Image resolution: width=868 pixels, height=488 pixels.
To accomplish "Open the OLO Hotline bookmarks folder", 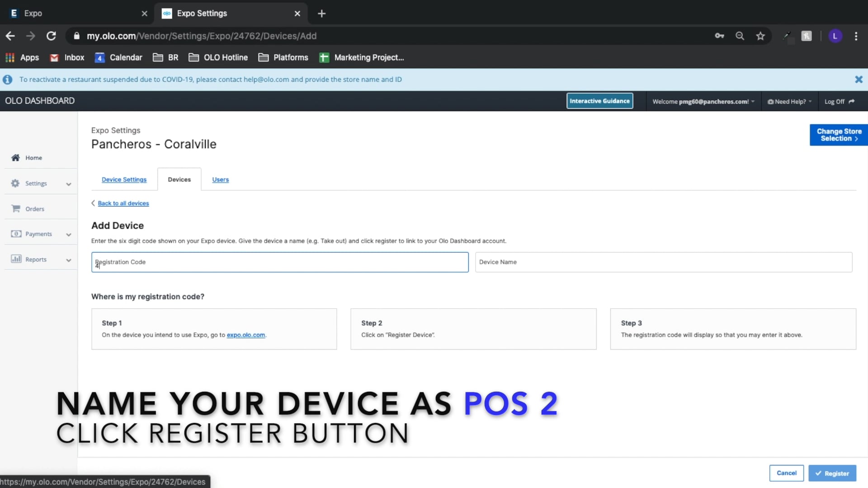I will click(218, 58).
